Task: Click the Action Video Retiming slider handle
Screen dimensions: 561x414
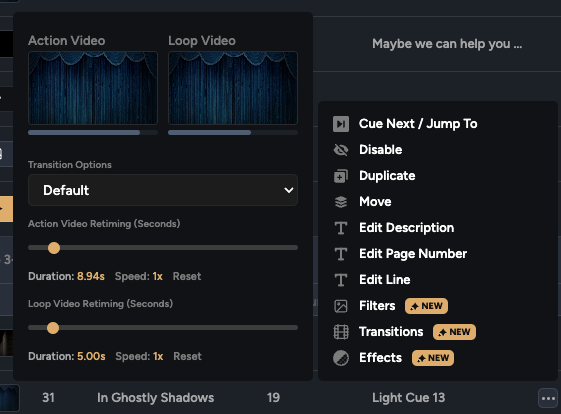Action: click(x=54, y=248)
